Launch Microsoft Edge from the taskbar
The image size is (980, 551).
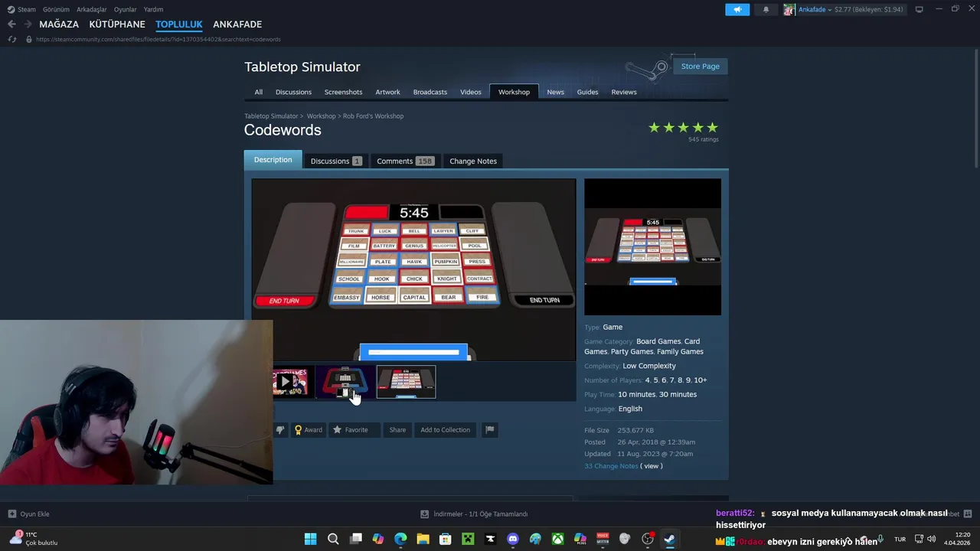point(400,539)
